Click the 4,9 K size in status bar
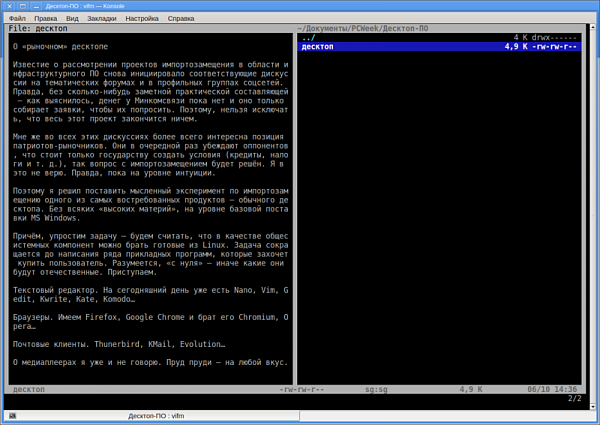 (x=471, y=389)
